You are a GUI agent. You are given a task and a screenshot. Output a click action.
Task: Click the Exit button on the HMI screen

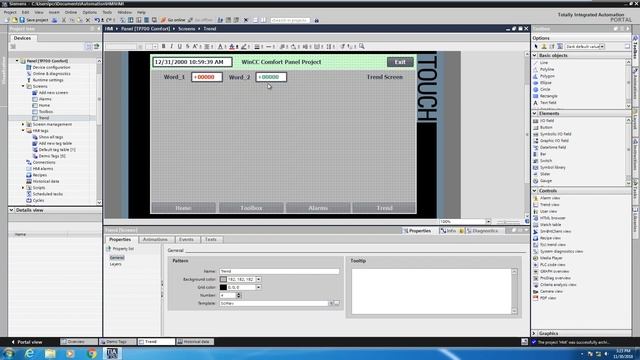[400, 62]
